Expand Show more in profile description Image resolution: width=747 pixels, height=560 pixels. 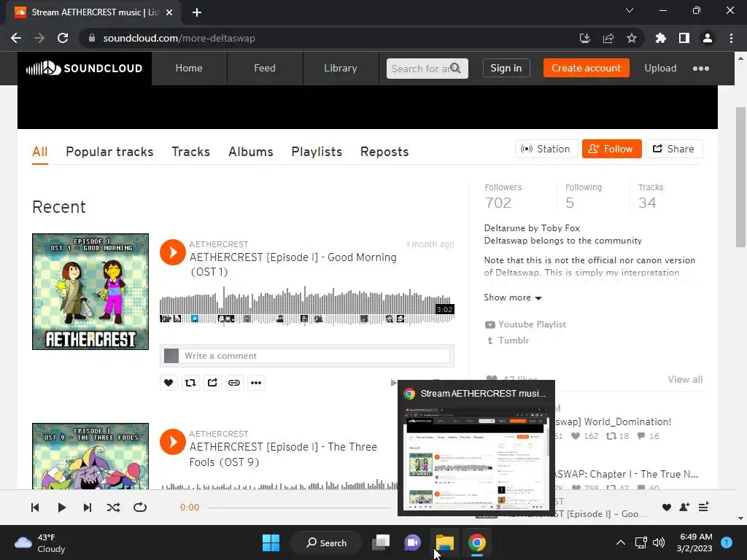pos(513,297)
